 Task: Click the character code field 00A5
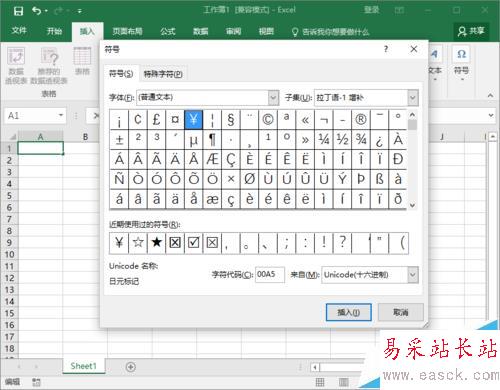[270, 275]
